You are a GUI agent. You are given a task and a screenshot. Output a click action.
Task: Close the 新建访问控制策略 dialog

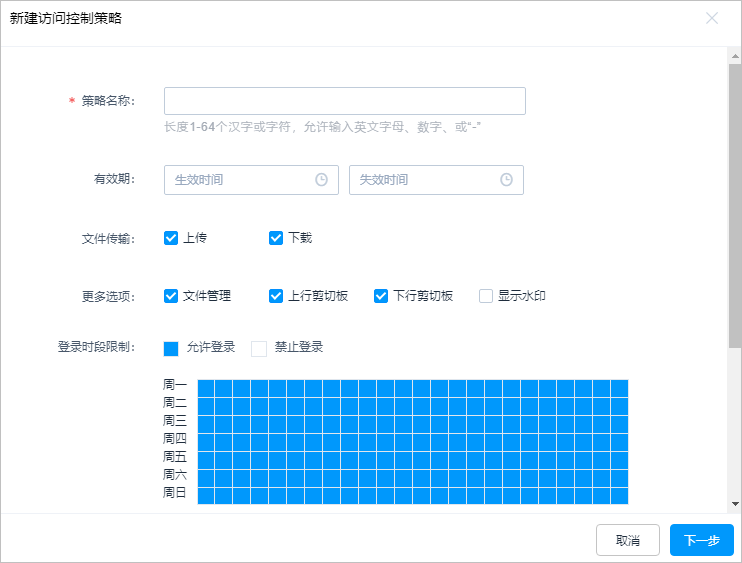pos(712,18)
